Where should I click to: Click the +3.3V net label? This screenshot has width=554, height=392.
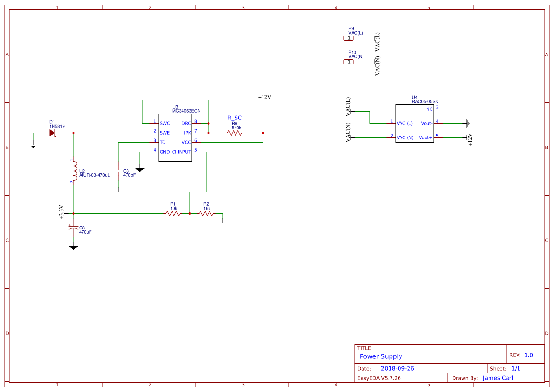[62, 212]
